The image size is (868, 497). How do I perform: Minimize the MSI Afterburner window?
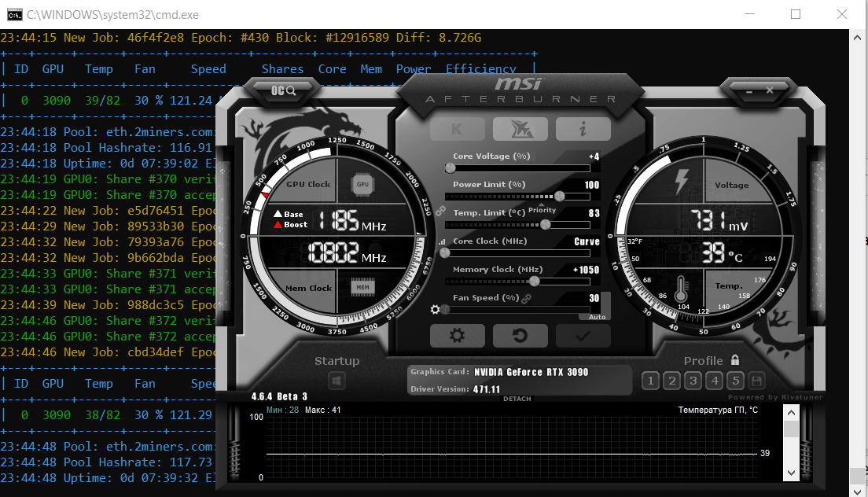coord(749,90)
